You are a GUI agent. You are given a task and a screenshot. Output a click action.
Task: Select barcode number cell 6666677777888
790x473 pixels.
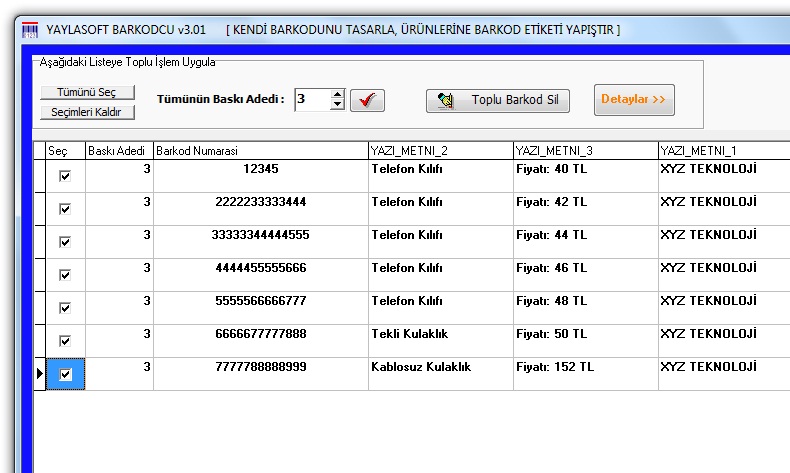pos(261,341)
